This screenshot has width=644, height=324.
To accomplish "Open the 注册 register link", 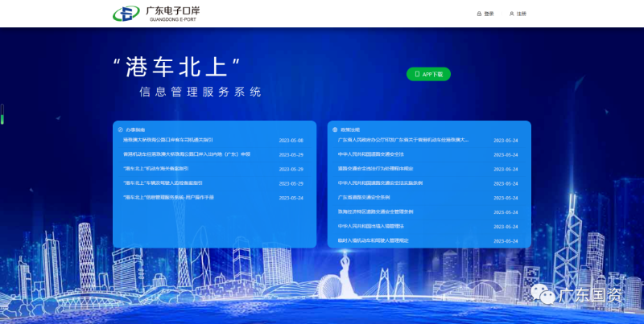I will point(518,14).
